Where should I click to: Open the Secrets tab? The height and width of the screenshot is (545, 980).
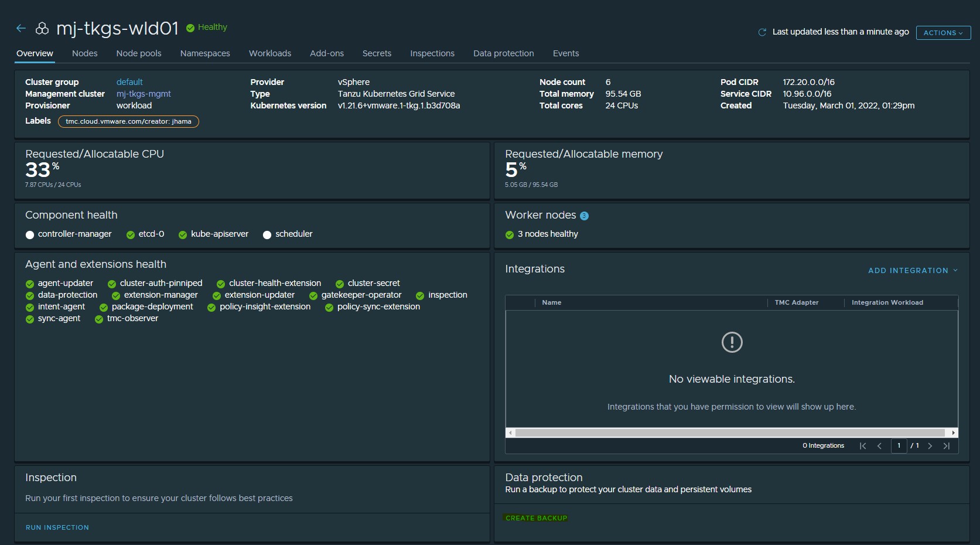click(x=377, y=53)
